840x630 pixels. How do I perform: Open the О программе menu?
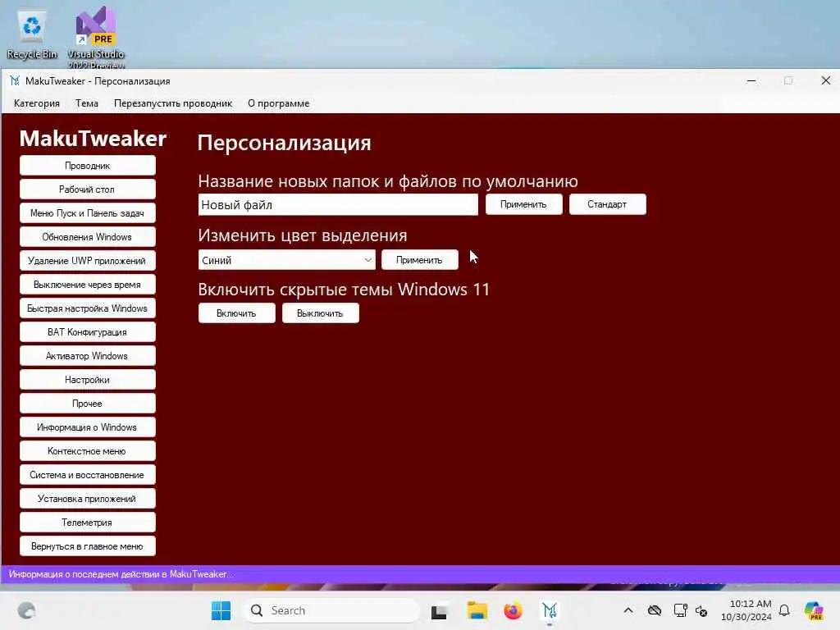pyautogui.click(x=279, y=103)
